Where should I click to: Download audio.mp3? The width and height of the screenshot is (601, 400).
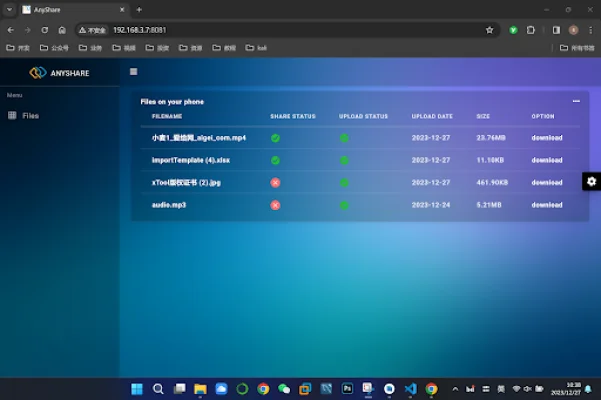click(x=546, y=205)
